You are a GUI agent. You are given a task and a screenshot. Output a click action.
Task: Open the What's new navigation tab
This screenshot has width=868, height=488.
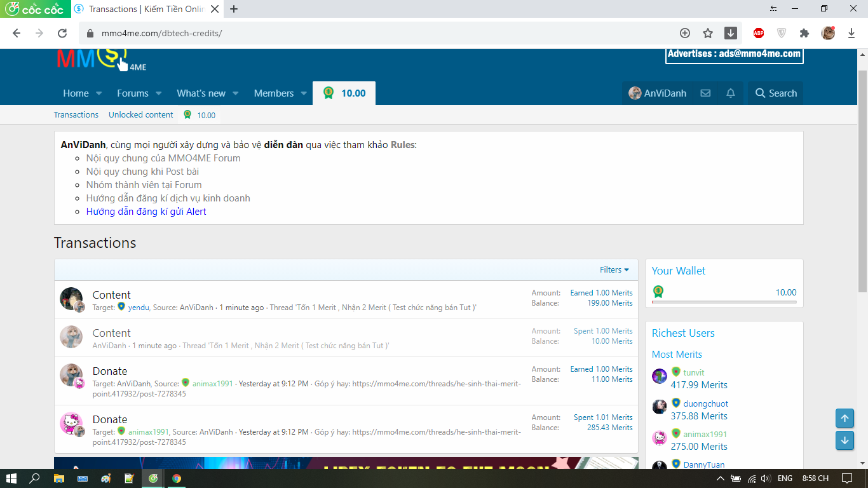201,93
